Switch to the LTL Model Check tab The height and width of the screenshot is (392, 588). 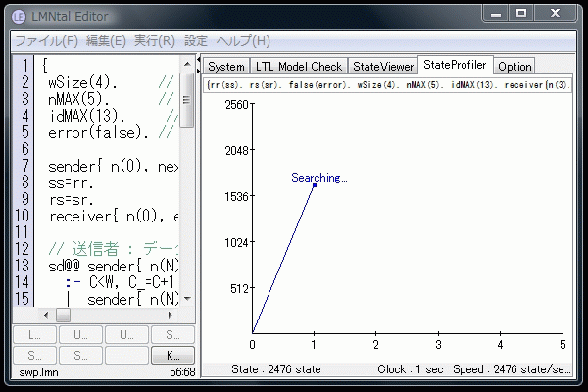click(299, 67)
